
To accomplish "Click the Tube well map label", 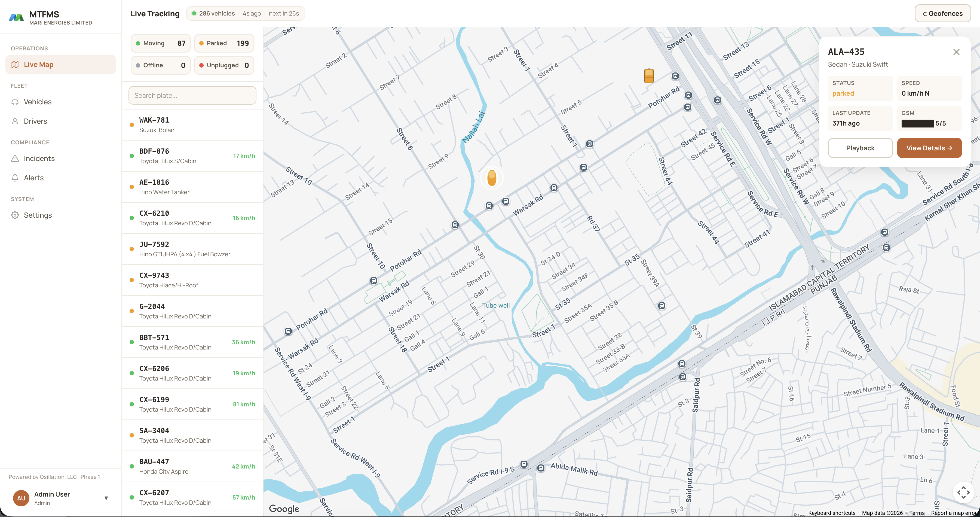I will 495,305.
